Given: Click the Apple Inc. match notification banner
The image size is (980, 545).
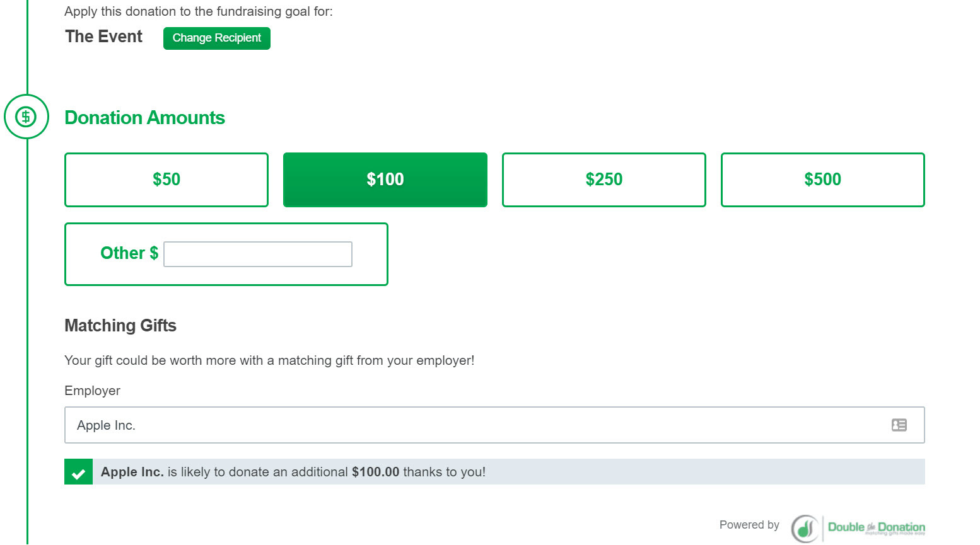Looking at the screenshot, I should pyautogui.click(x=494, y=472).
